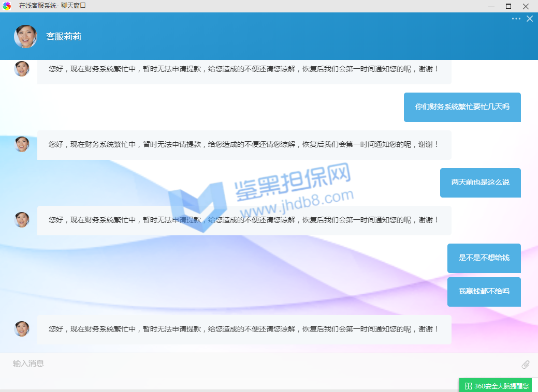The width and height of the screenshot is (538, 392).
Task: Maximize the chat window
Action: pyautogui.click(x=508, y=6)
